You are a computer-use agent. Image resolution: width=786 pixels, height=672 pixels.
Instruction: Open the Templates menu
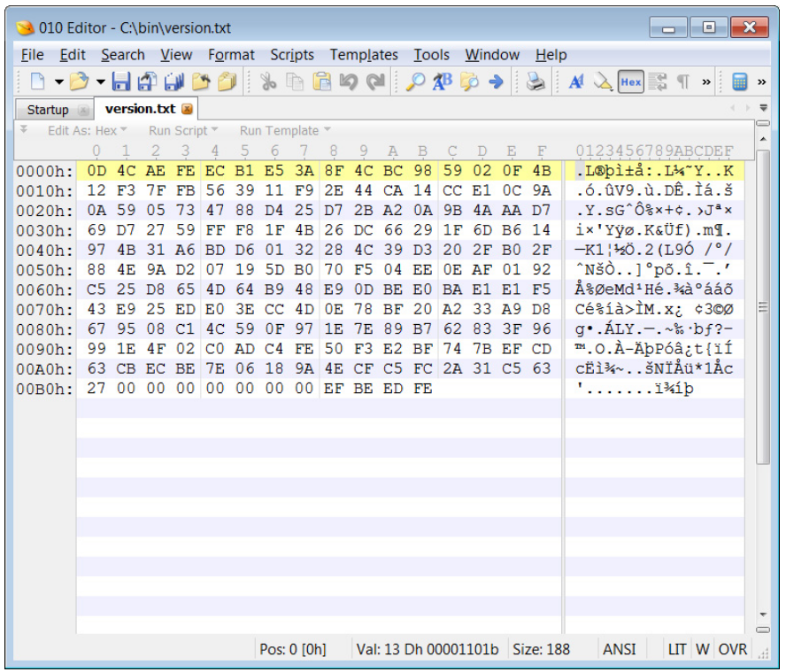pyautogui.click(x=364, y=54)
